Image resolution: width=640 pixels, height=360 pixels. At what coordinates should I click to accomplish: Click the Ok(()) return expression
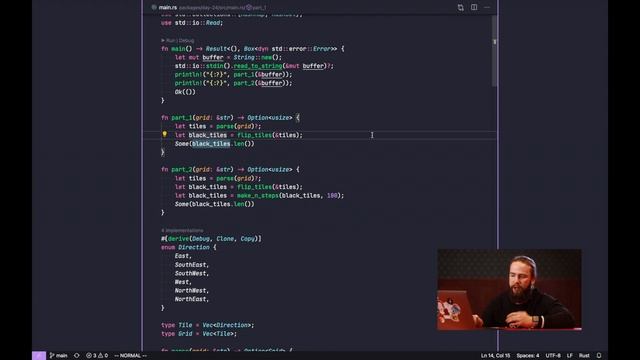pos(185,92)
